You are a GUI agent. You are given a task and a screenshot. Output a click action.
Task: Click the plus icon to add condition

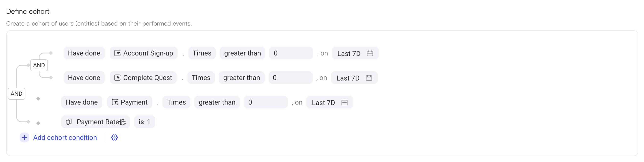pos(24,137)
